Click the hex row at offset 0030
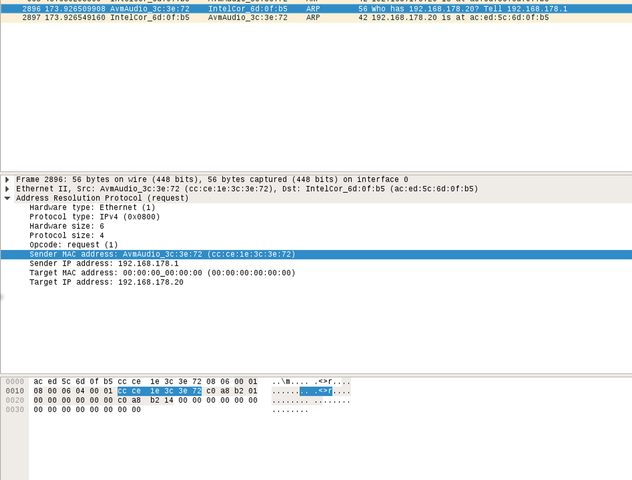 (87, 409)
